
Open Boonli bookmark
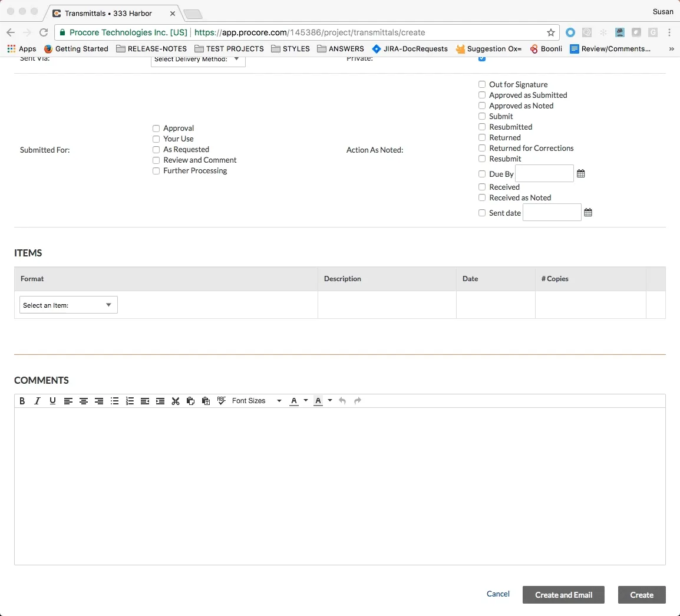pos(546,48)
